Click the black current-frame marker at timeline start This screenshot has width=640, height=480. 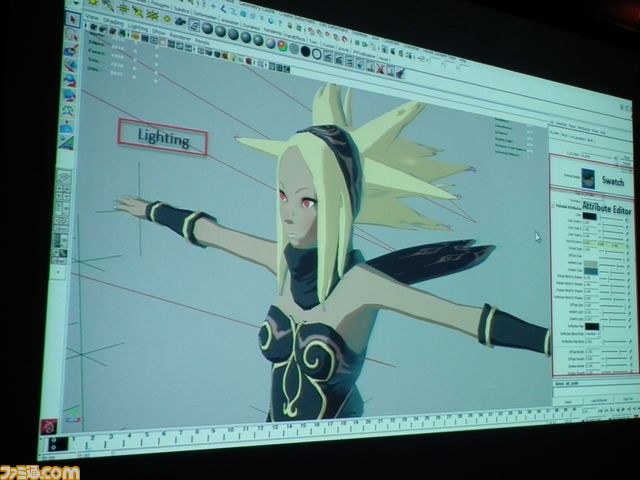pyautogui.click(x=57, y=444)
